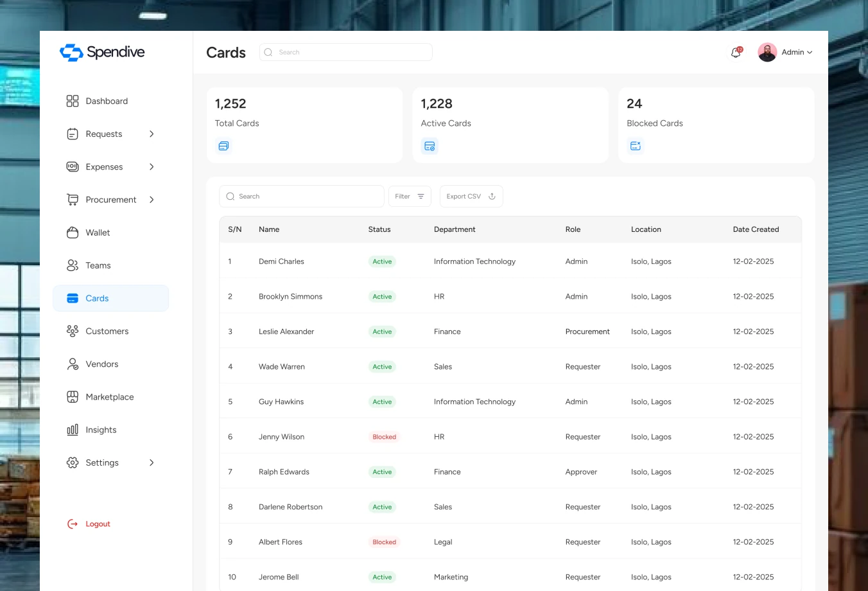Open the Filter options
868x591 pixels.
(410, 197)
